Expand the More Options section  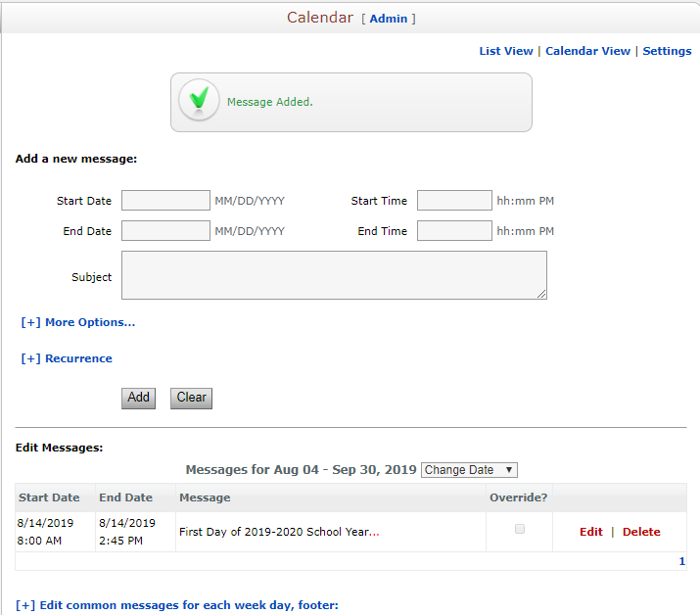78,322
